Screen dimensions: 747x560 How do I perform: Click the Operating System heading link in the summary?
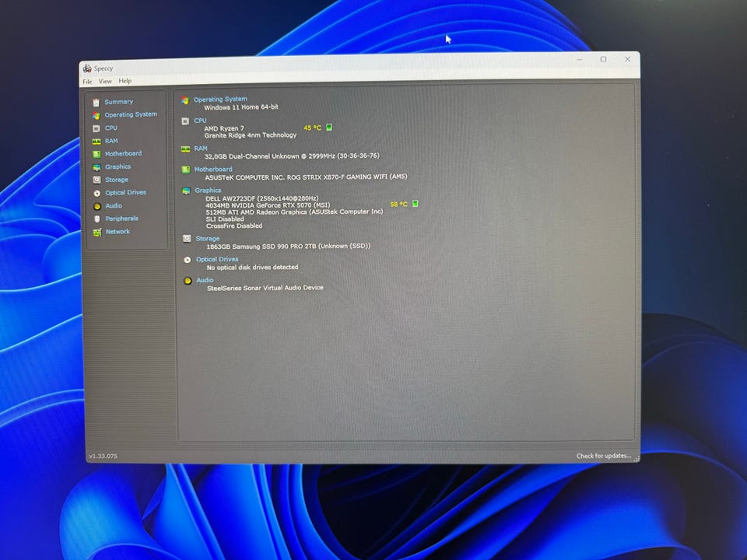(220, 99)
